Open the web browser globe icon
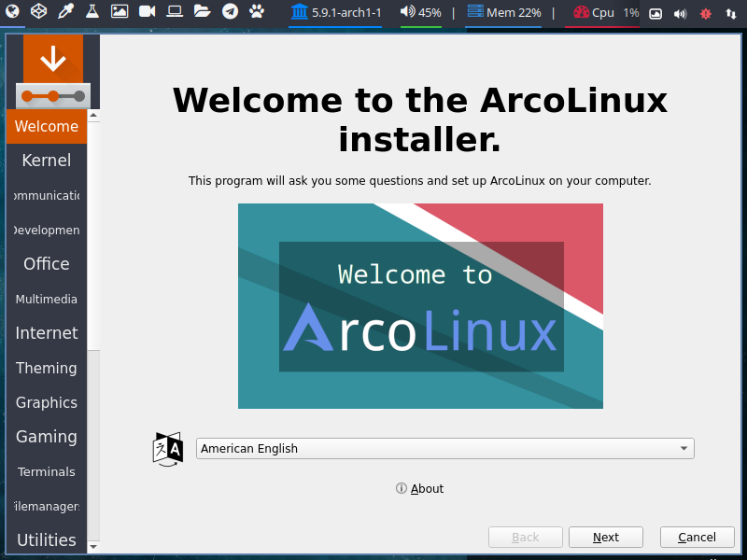Screen dimensions: 747x560 12,11
